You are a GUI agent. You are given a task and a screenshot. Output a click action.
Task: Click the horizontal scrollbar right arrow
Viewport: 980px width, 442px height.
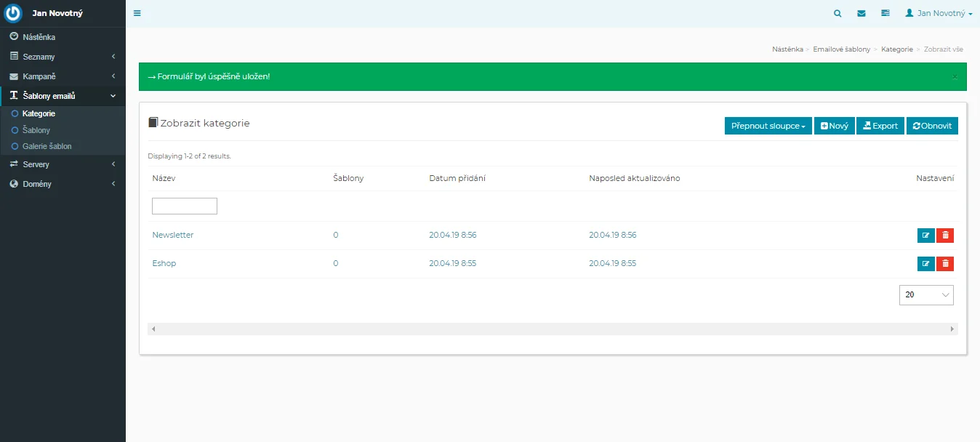(952, 329)
